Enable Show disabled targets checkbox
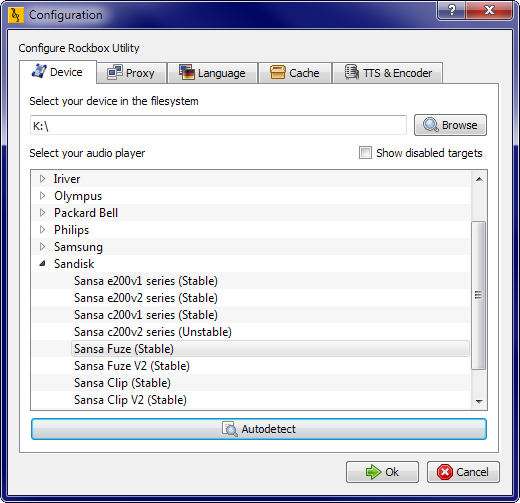The image size is (520, 503). pos(365,153)
